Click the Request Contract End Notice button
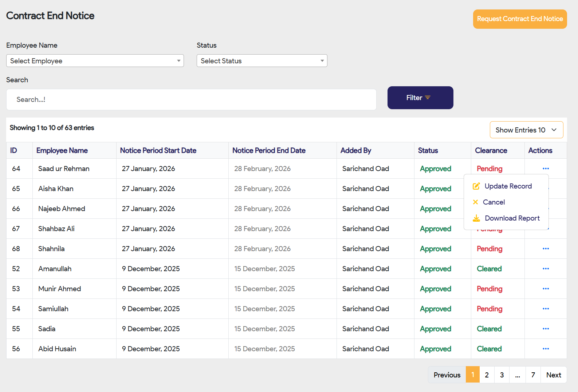Viewport: 578px width, 392px height. [519, 19]
